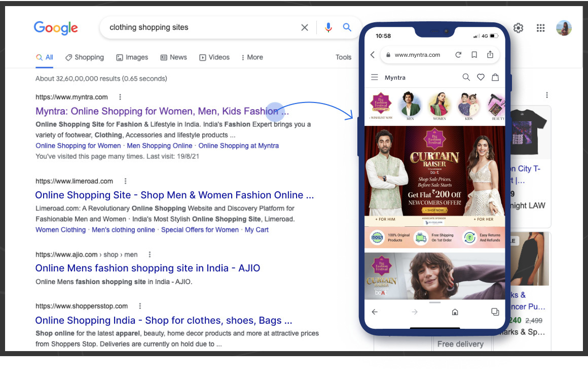588x380 pixels.
Task: Open the Google account profile picture
Action: pyautogui.click(x=564, y=28)
